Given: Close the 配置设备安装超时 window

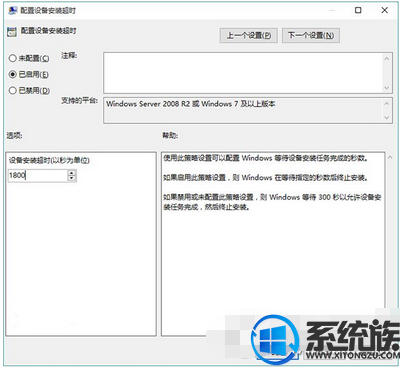Looking at the screenshot, I should click(385, 10).
